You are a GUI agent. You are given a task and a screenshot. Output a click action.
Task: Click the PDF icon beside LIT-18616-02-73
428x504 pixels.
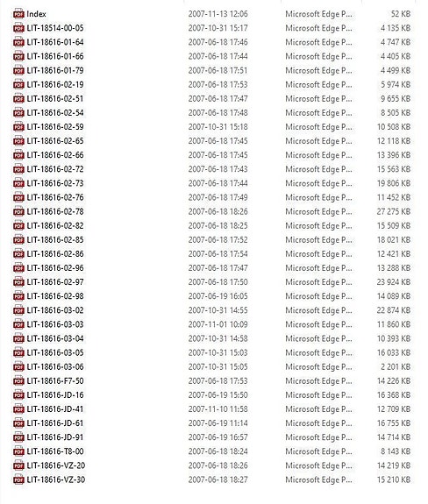point(18,183)
